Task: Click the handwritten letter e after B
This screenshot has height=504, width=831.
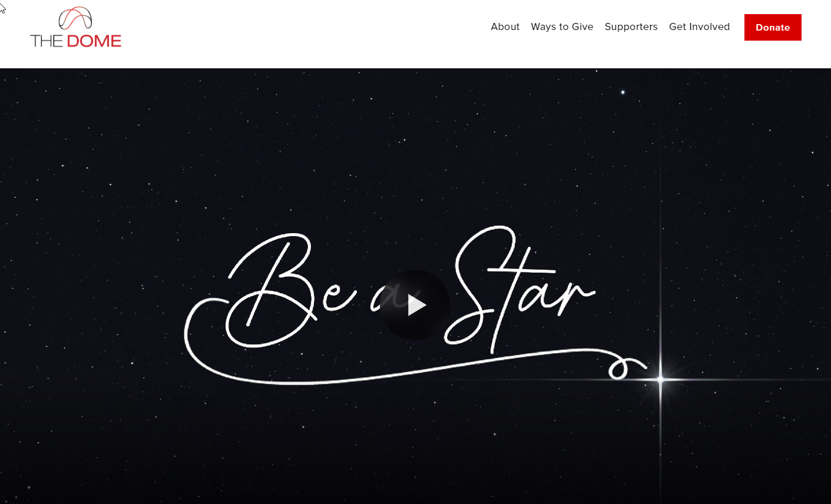Action: [339, 295]
